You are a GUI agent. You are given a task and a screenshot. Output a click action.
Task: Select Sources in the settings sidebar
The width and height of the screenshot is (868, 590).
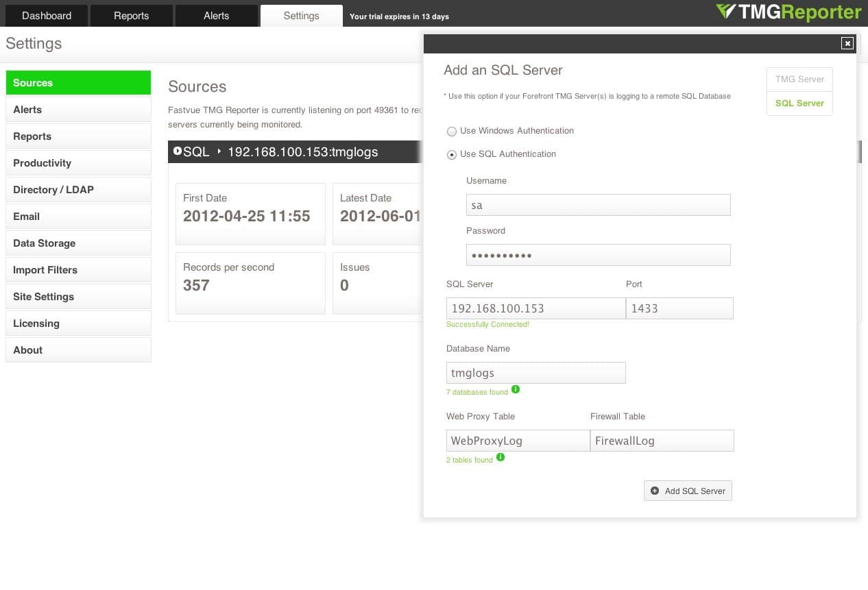click(78, 83)
